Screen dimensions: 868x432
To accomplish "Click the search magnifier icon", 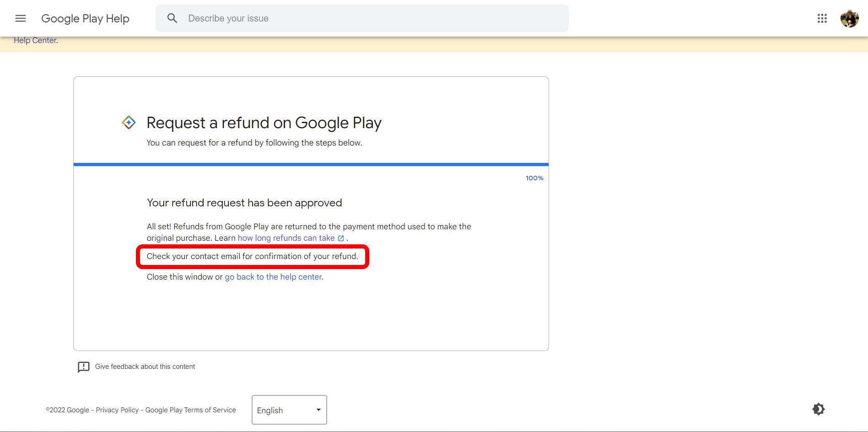I will [172, 18].
